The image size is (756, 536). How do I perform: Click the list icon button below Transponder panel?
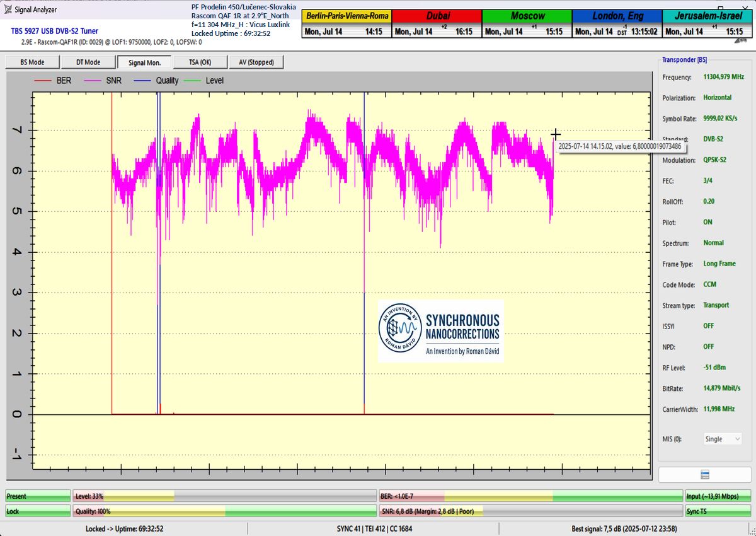coord(705,475)
